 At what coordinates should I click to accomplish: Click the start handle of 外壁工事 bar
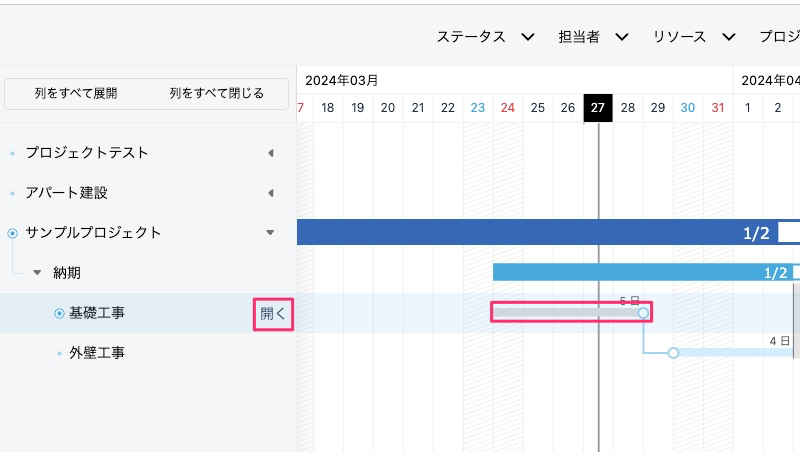(x=673, y=353)
